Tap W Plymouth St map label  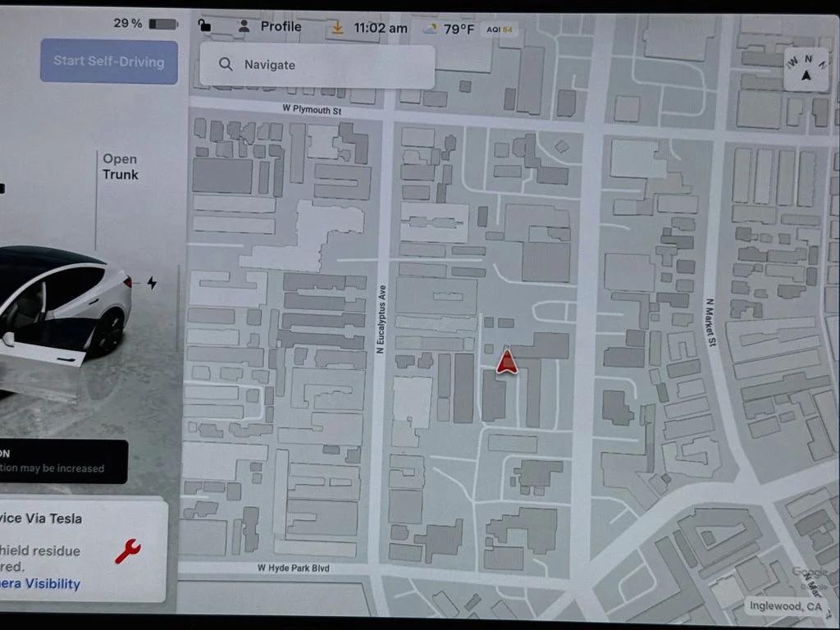pyautogui.click(x=312, y=110)
